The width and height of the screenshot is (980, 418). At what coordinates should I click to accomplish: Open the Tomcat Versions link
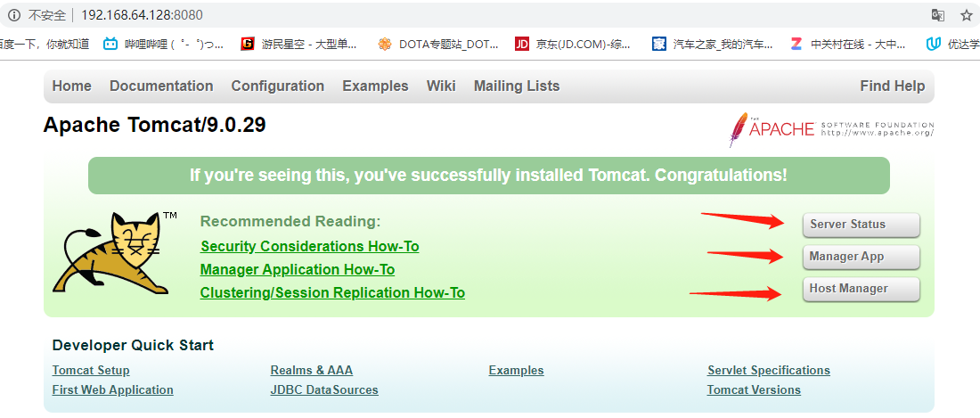[x=754, y=389]
